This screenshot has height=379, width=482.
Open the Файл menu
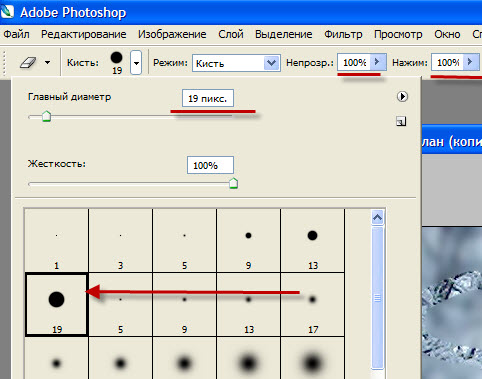pyautogui.click(x=16, y=35)
